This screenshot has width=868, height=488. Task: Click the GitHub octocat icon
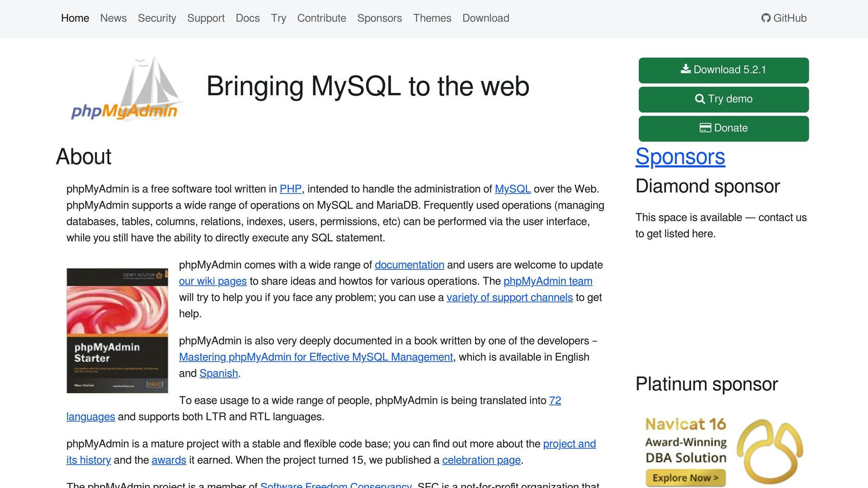point(765,18)
